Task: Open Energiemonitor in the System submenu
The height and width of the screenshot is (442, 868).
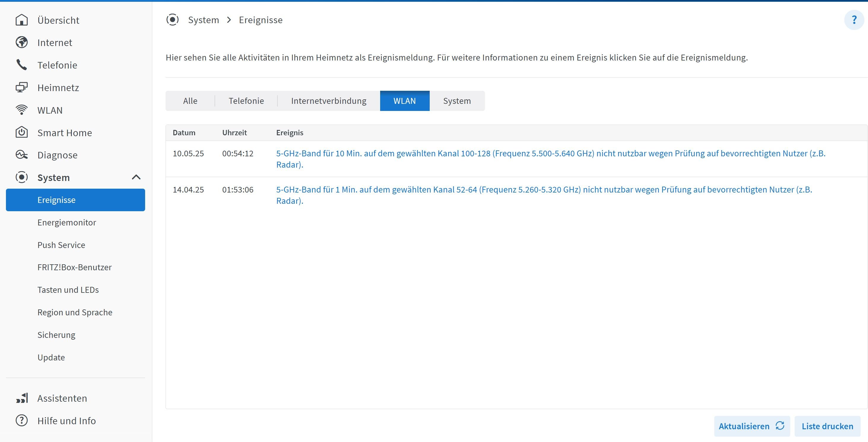Action: 67,222
